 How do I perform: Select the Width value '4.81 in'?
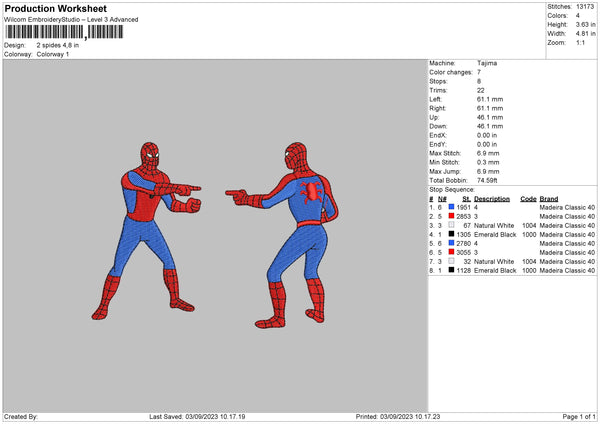585,34
